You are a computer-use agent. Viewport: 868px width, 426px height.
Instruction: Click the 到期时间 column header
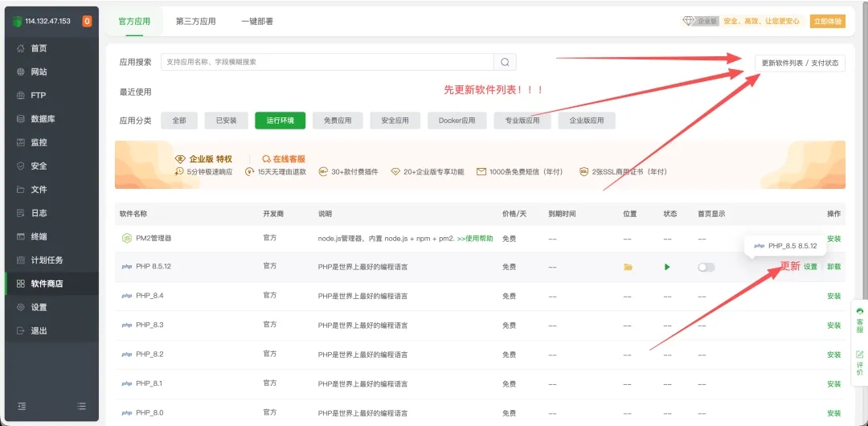point(562,214)
